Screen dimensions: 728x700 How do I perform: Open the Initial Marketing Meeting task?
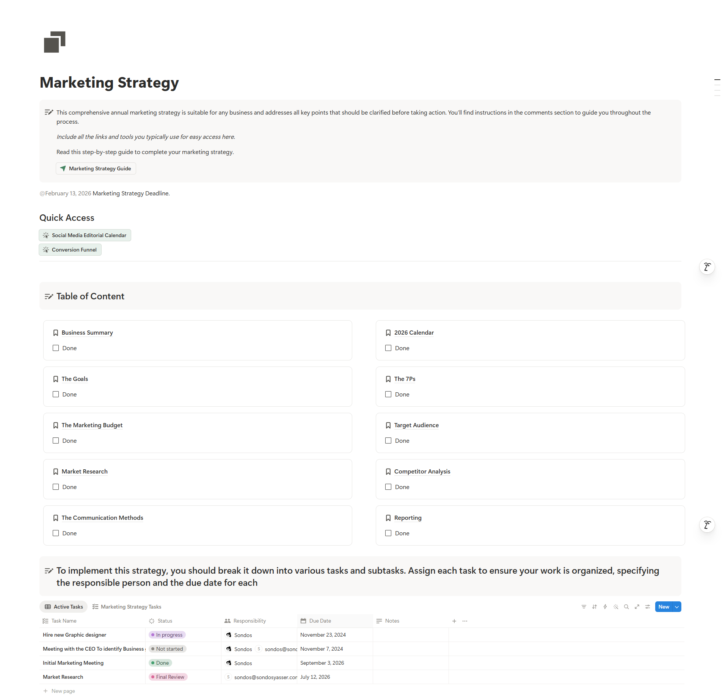[x=73, y=663]
